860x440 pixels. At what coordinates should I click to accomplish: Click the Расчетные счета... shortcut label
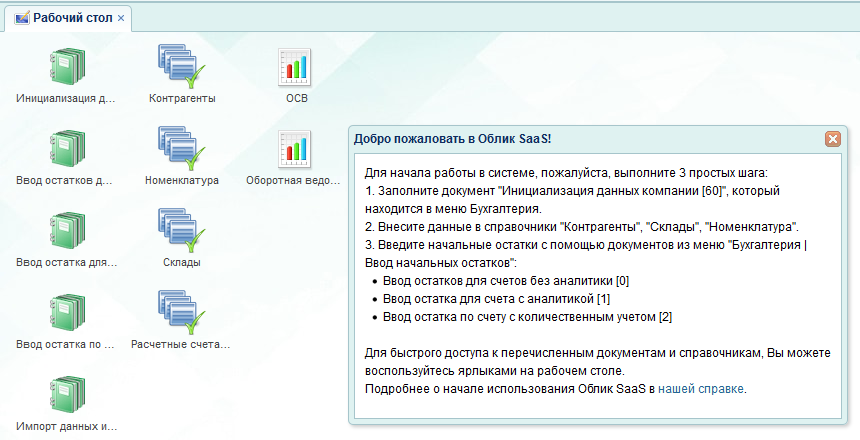(x=180, y=345)
